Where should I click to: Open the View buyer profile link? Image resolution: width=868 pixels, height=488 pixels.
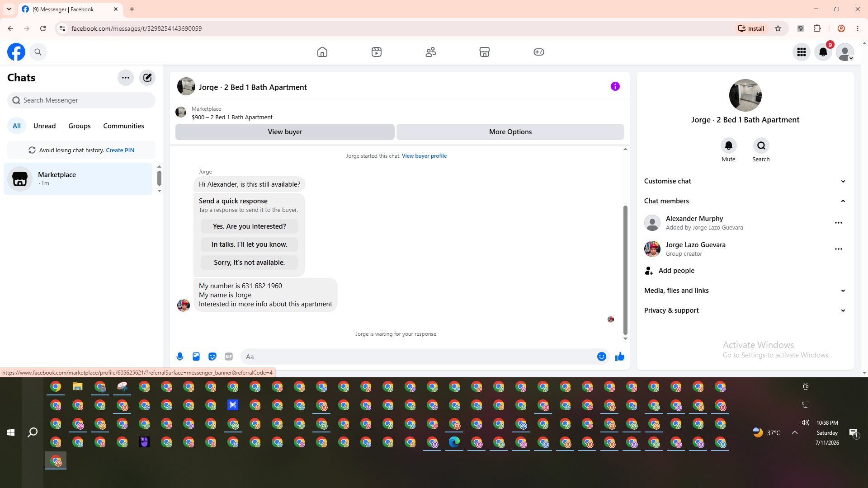[424, 156]
